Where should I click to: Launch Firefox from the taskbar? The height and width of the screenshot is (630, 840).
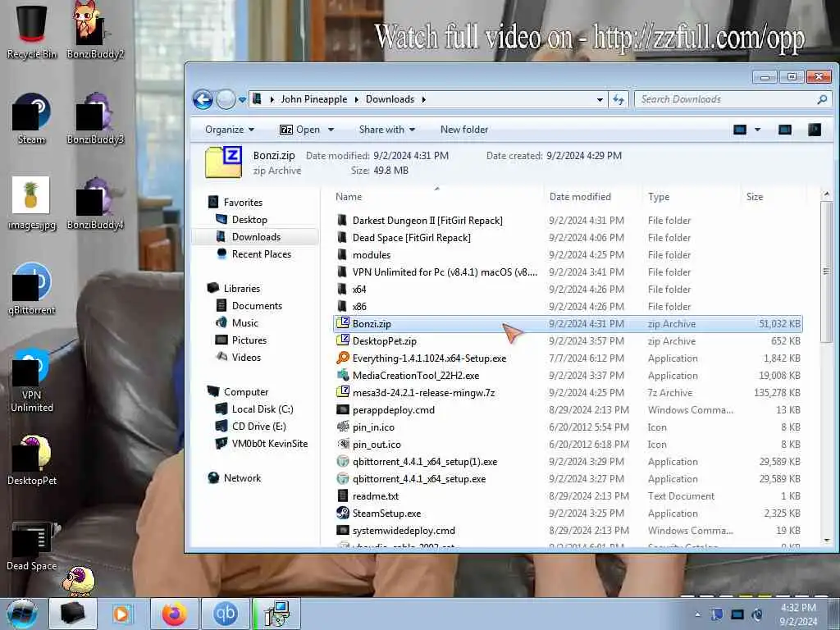(x=174, y=614)
